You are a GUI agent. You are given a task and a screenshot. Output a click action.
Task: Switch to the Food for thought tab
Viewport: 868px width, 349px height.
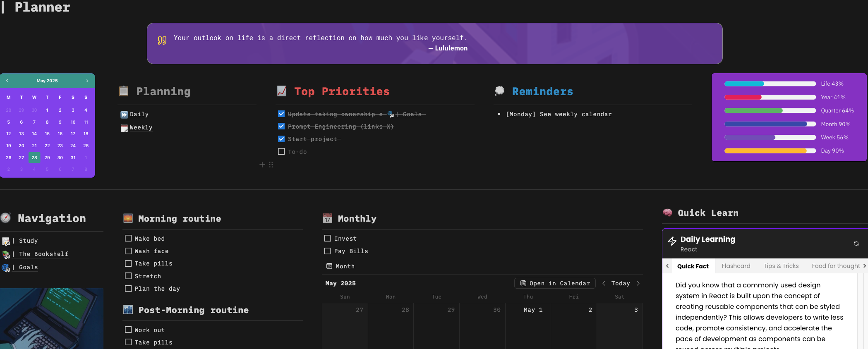pyautogui.click(x=836, y=266)
